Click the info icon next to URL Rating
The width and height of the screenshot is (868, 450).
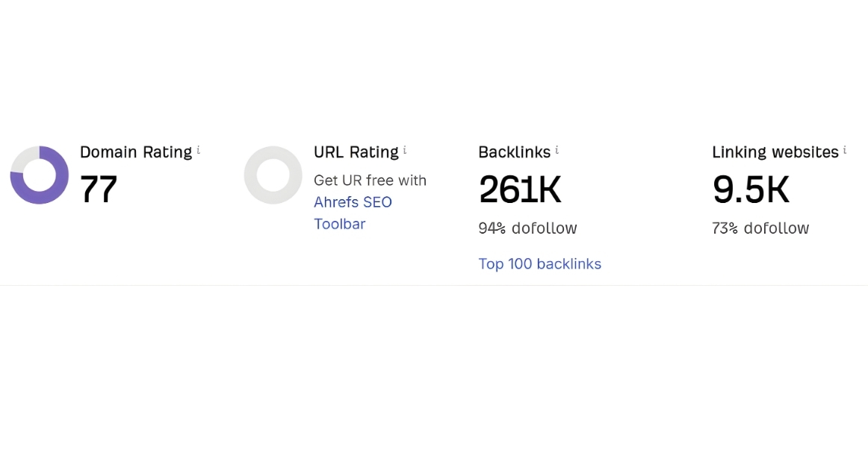click(405, 151)
